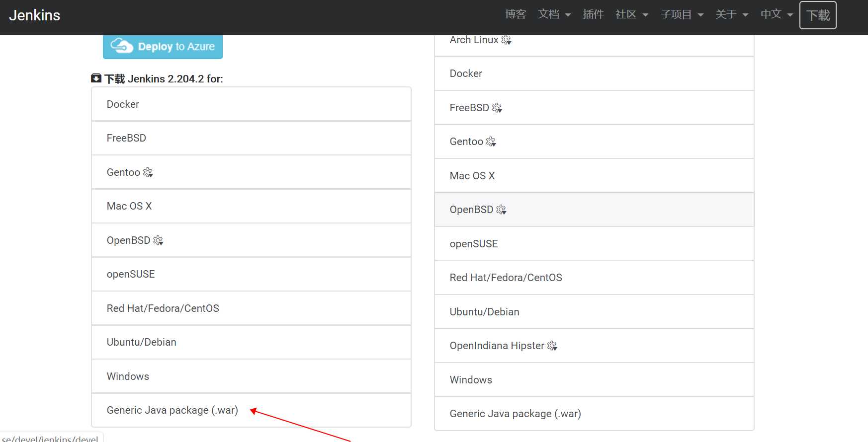868x442 pixels.
Task: Open the 文档 dropdown menu
Action: (554, 15)
